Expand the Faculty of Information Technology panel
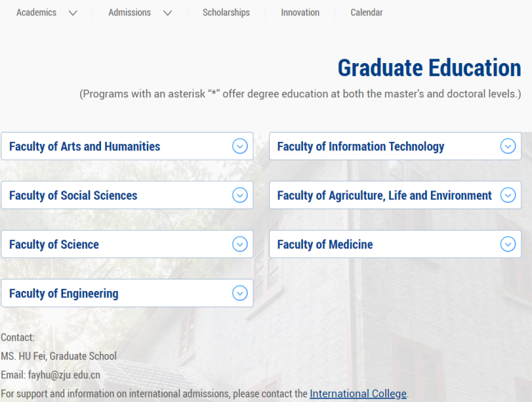 pyautogui.click(x=395, y=146)
